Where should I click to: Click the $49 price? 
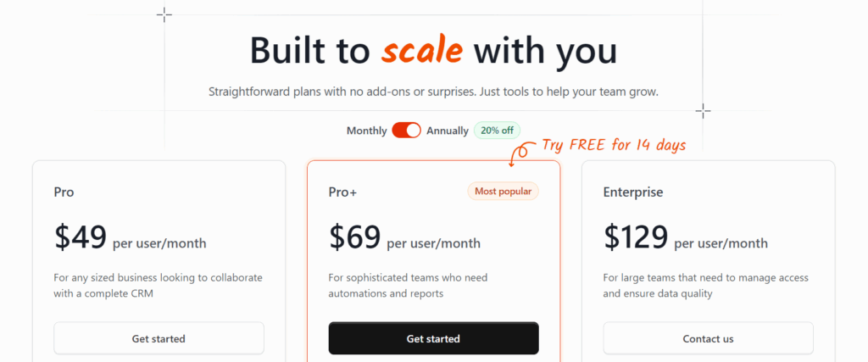81,237
